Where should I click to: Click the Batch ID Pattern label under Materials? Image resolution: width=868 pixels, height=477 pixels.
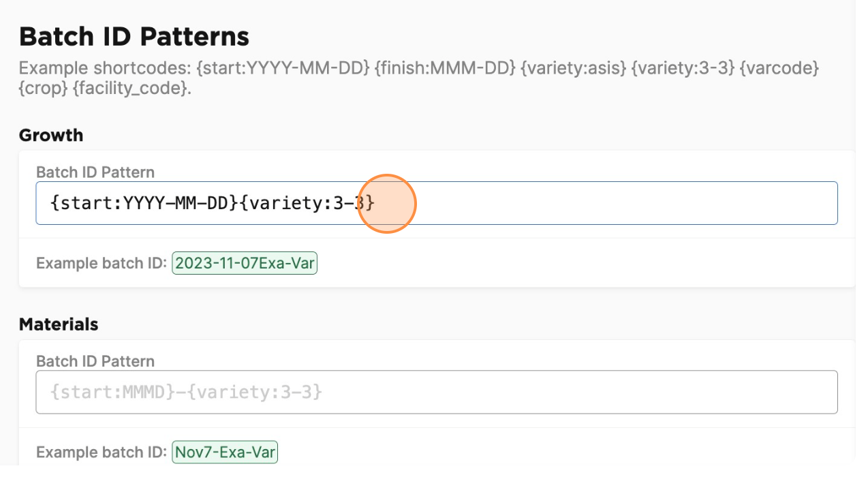click(95, 361)
